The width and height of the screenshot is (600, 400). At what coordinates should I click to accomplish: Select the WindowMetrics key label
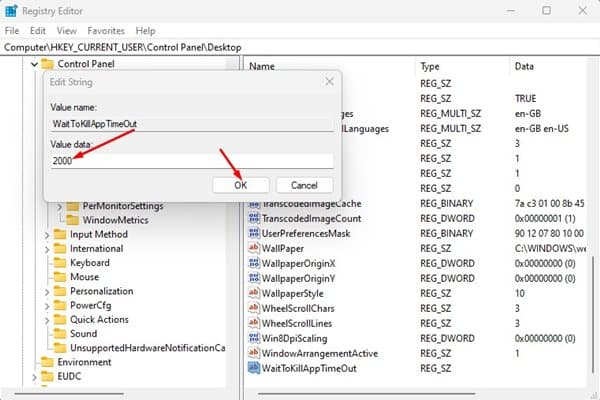[116, 220]
